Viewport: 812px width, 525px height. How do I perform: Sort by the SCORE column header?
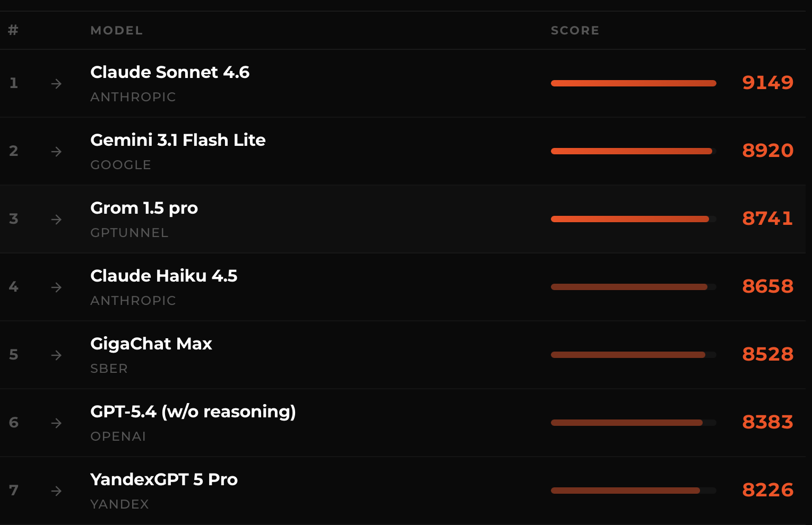[575, 31]
